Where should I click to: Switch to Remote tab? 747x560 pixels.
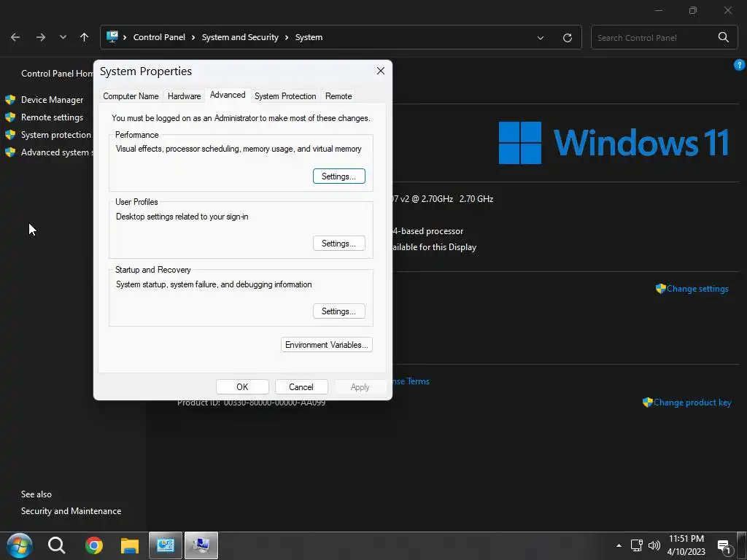(x=338, y=96)
